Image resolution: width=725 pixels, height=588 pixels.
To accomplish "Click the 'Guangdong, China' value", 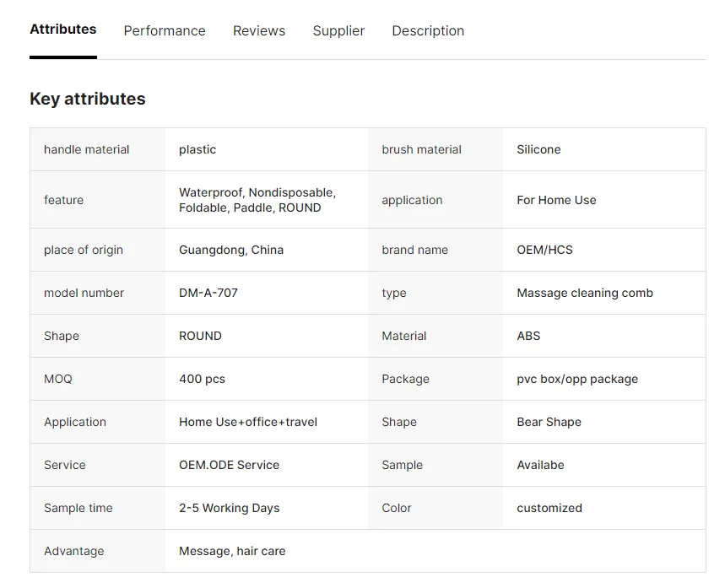I will click(x=231, y=250).
